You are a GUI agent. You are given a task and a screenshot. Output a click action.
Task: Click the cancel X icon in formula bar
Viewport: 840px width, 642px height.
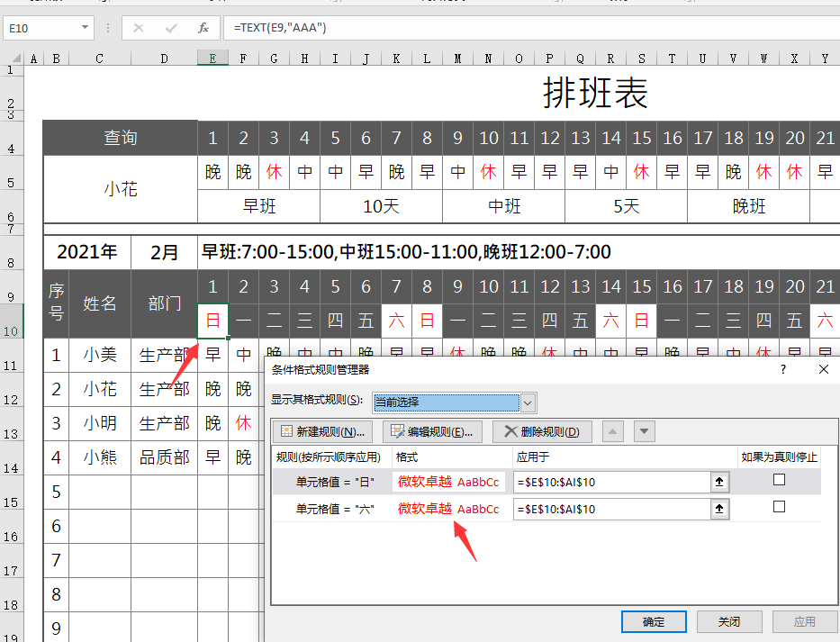[x=138, y=28]
